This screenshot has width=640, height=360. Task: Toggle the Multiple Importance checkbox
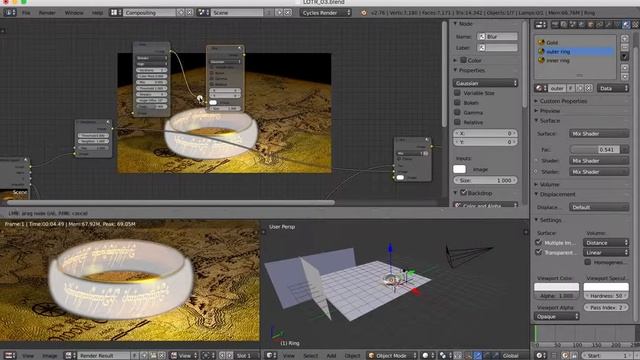(538, 242)
